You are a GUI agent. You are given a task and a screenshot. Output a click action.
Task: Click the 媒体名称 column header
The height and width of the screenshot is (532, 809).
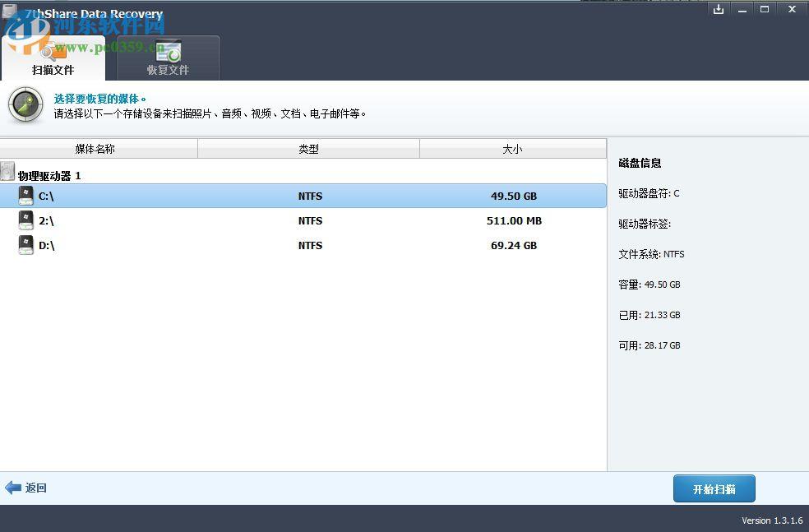[101, 149]
